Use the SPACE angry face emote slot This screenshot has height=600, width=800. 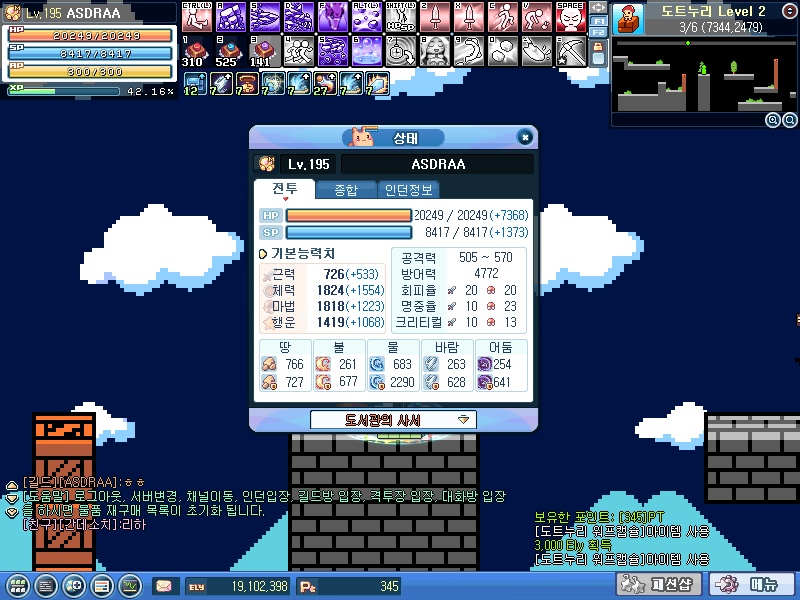pos(570,17)
